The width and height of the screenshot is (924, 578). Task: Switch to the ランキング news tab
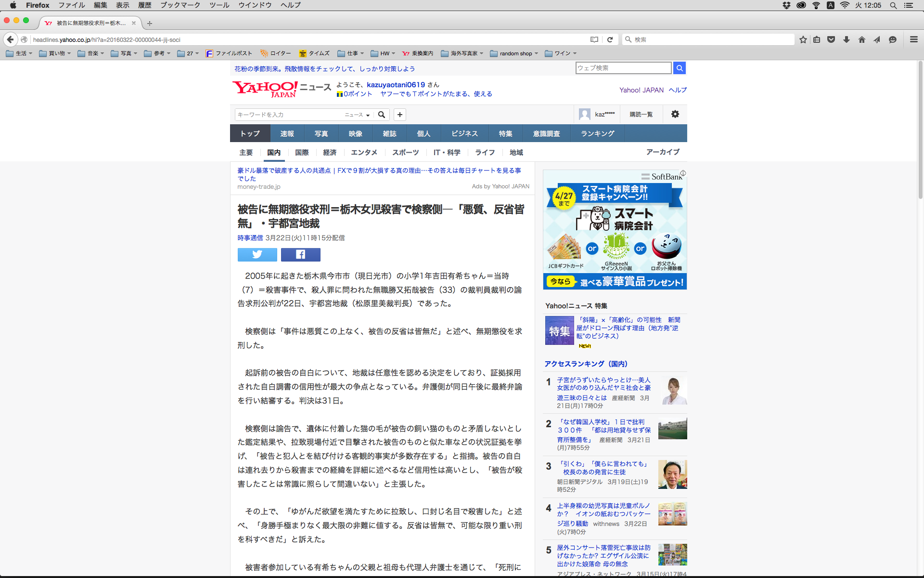pyautogui.click(x=597, y=133)
